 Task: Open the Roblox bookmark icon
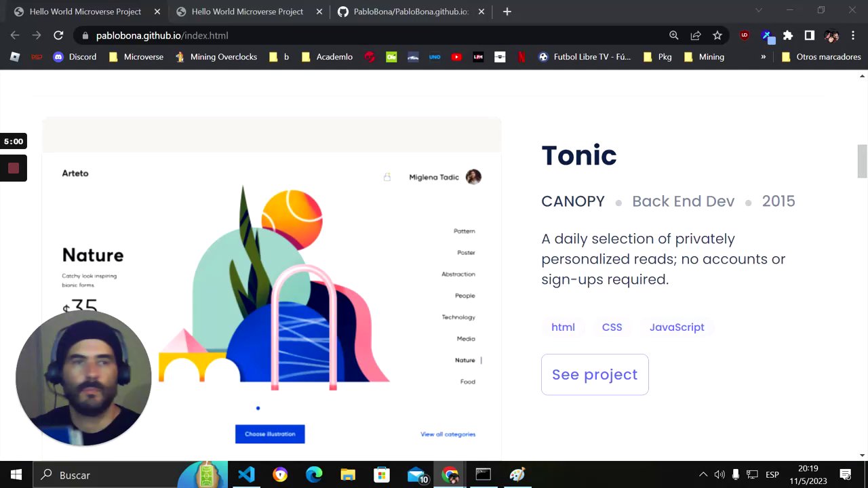pos(15,57)
